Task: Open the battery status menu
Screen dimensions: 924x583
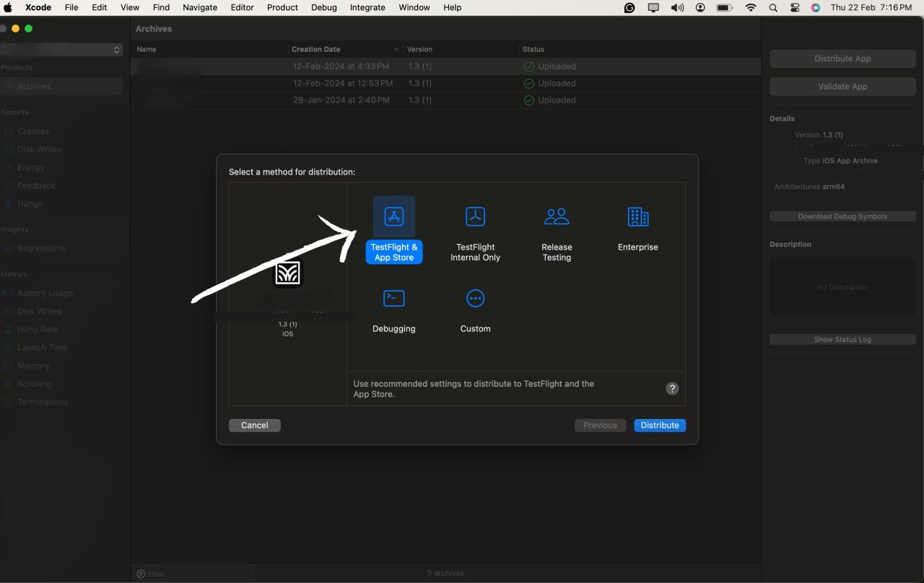Action: [724, 7]
